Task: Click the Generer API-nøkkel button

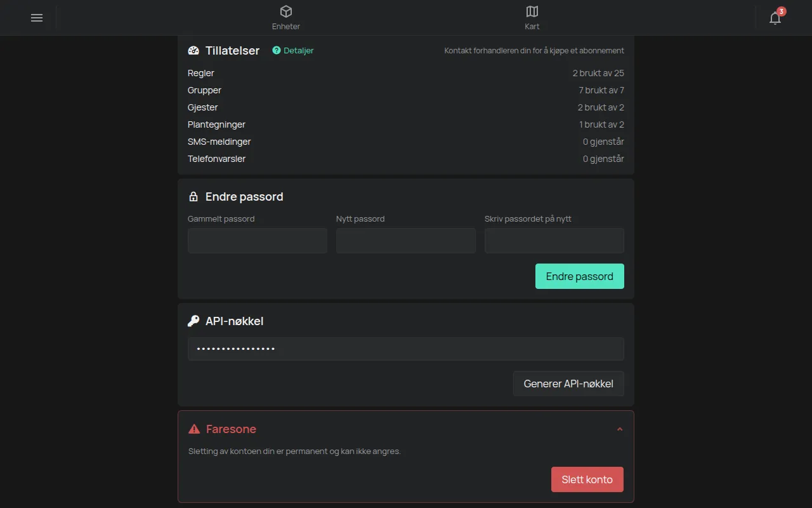Action: 568,384
